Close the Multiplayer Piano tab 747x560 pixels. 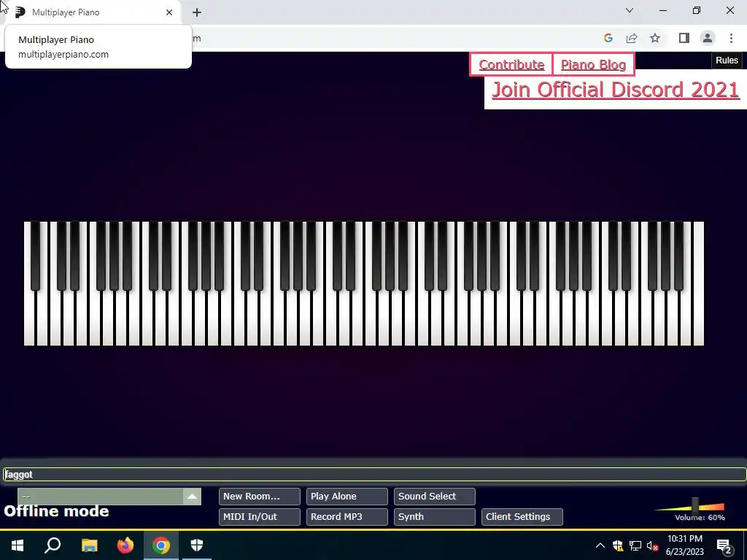[169, 12]
